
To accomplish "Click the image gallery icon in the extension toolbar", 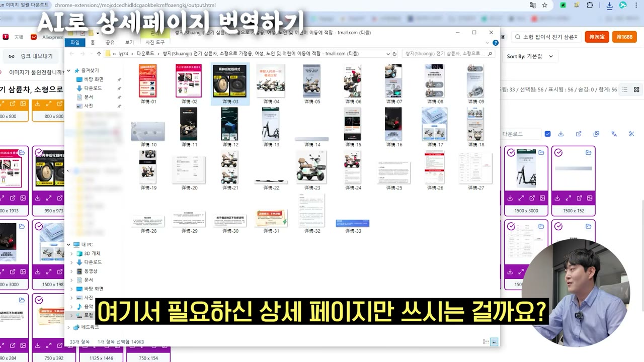I will coord(596,134).
